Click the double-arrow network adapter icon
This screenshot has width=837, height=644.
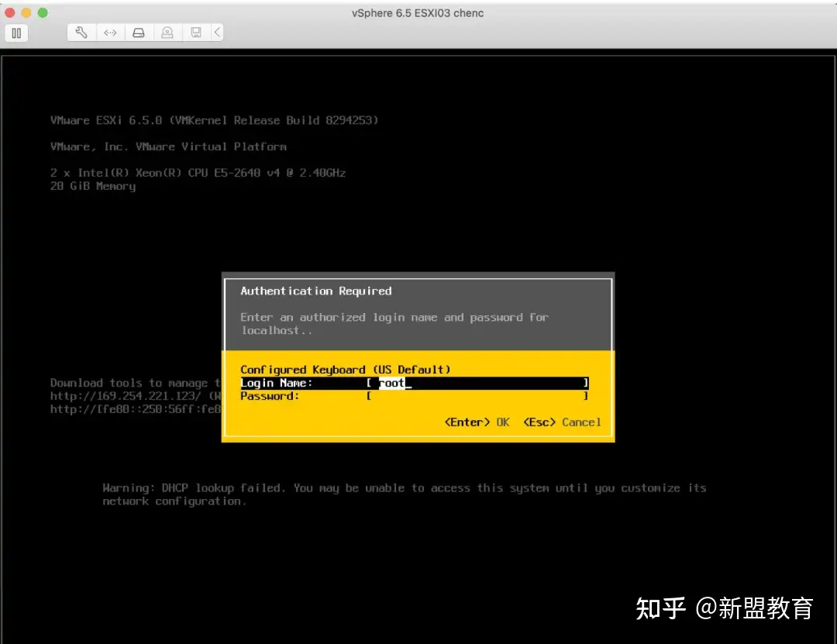pyautogui.click(x=111, y=33)
